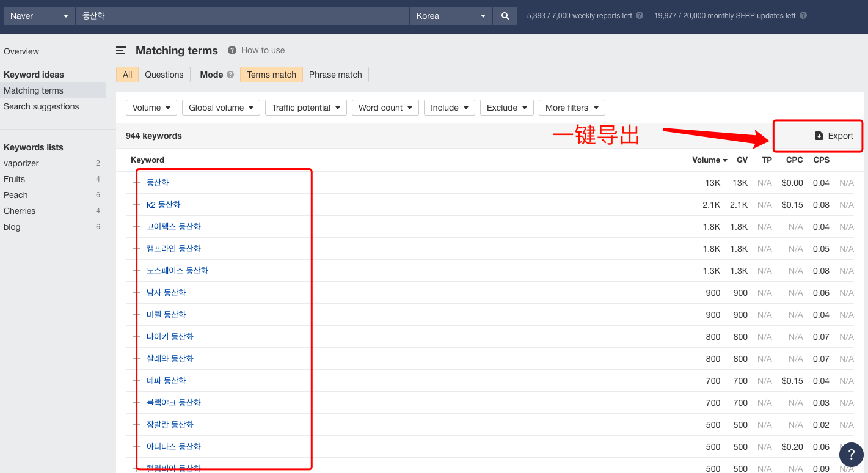Screen dimensions: 868x473
Task: Open the 나이키 등산화 keyword link
Action: pos(170,337)
